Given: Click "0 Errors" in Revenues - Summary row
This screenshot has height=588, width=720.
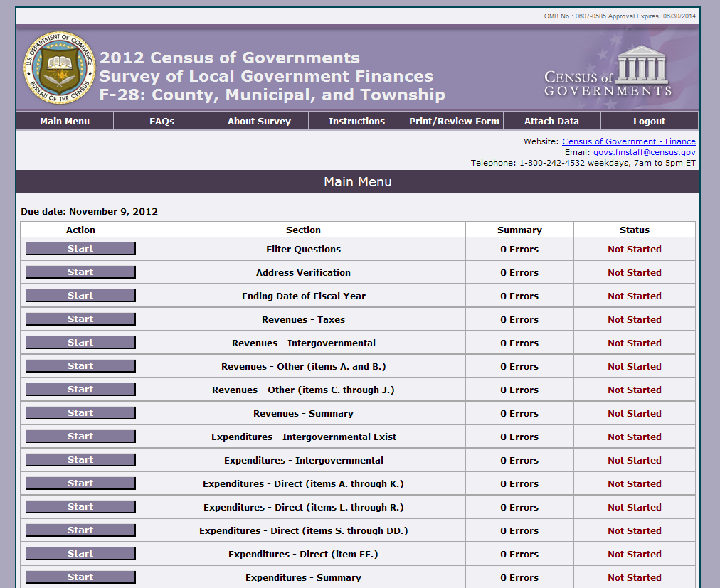Looking at the screenshot, I should click(519, 414).
